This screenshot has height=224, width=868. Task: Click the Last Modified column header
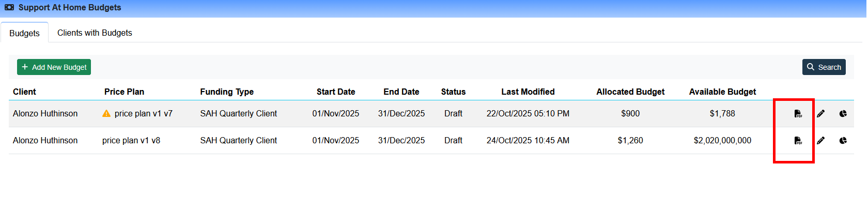tap(528, 92)
